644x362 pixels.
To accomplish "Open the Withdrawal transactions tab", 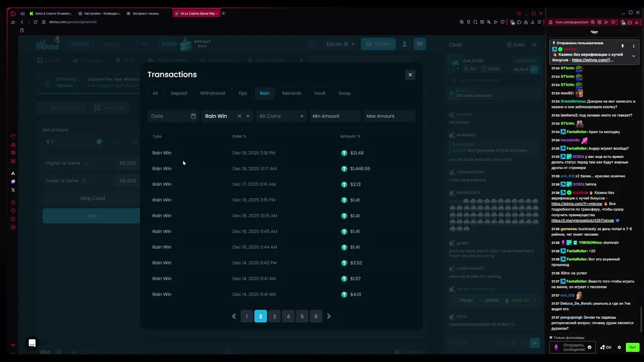I will [212, 93].
